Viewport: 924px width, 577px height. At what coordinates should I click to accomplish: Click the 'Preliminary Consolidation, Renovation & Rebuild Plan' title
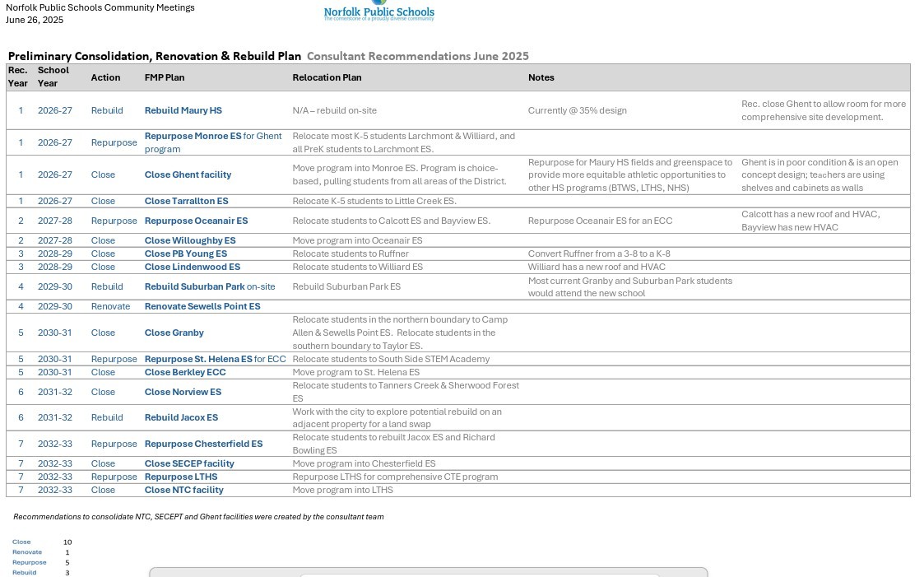155,56
